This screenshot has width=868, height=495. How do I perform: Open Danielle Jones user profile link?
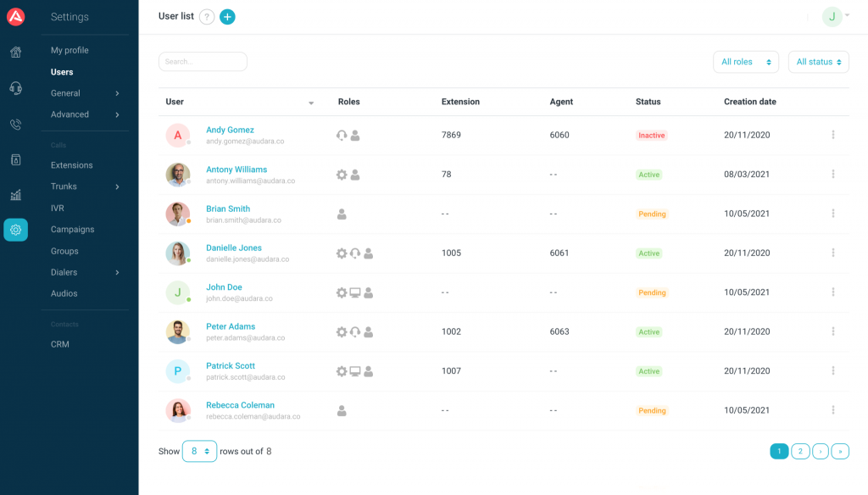pos(234,247)
